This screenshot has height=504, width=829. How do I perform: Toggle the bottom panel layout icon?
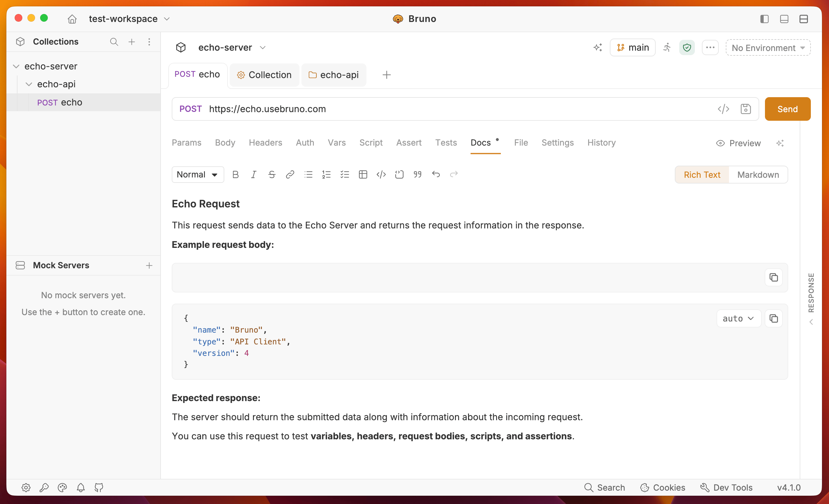click(784, 19)
